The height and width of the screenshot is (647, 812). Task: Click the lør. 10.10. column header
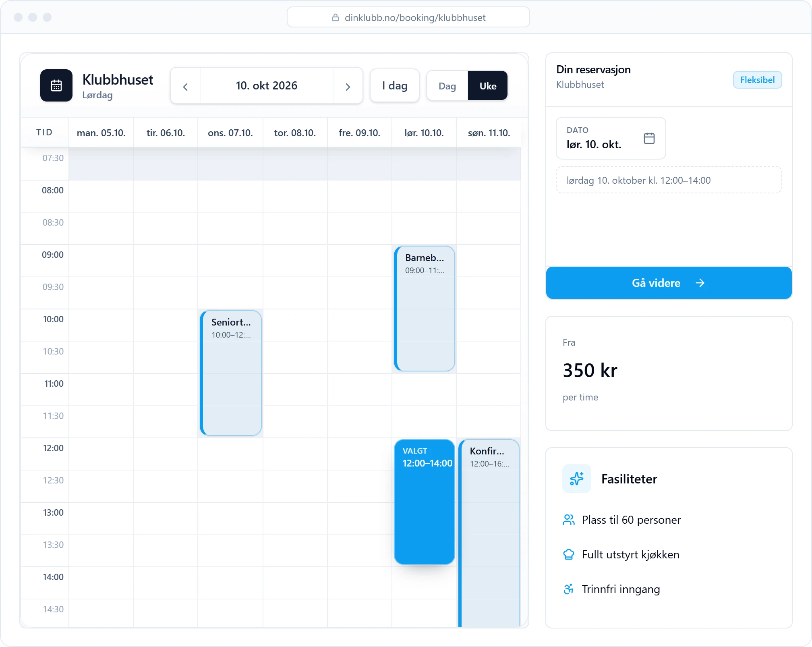point(424,133)
